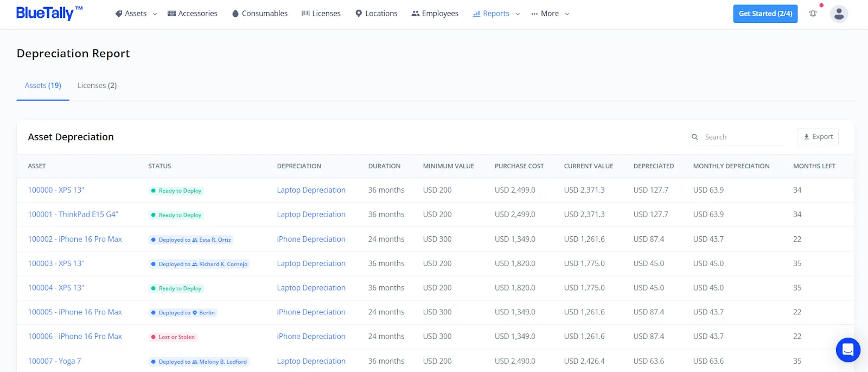868x372 pixels.
Task: Click Deployed to Richard K. Cornejo status
Action: point(199,264)
